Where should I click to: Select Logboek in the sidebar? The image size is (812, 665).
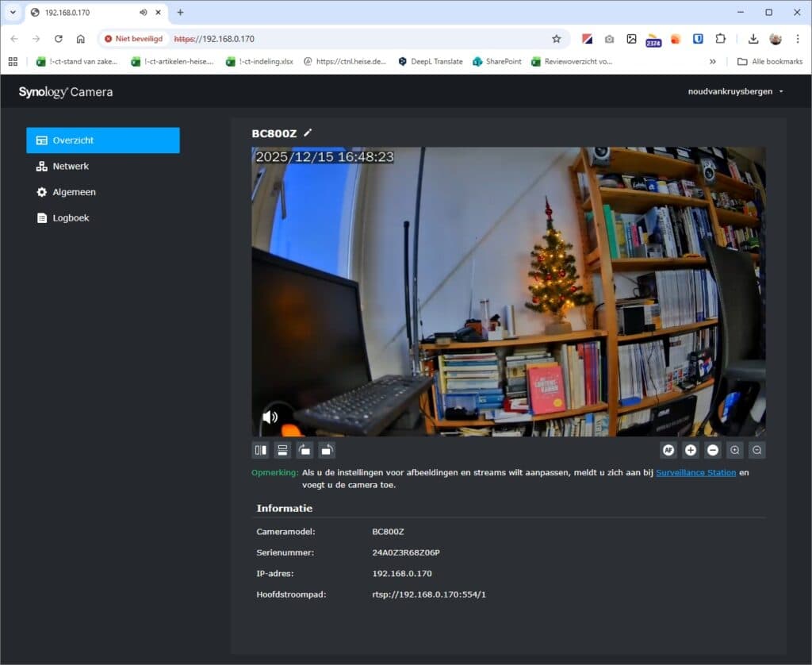point(71,218)
